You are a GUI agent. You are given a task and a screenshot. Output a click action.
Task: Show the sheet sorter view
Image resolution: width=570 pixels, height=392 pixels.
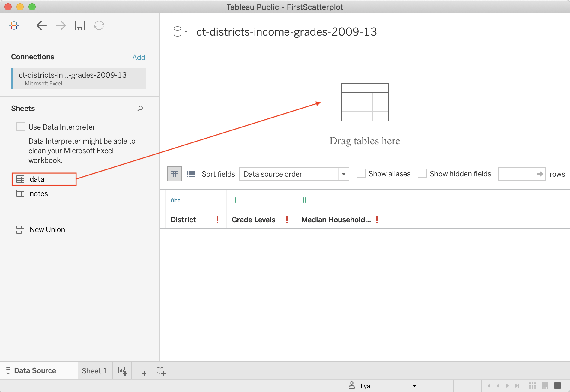(533, 386)
